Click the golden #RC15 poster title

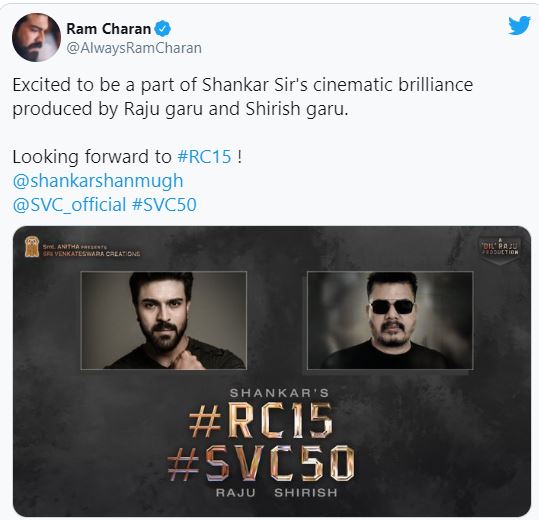pos(261,420)
